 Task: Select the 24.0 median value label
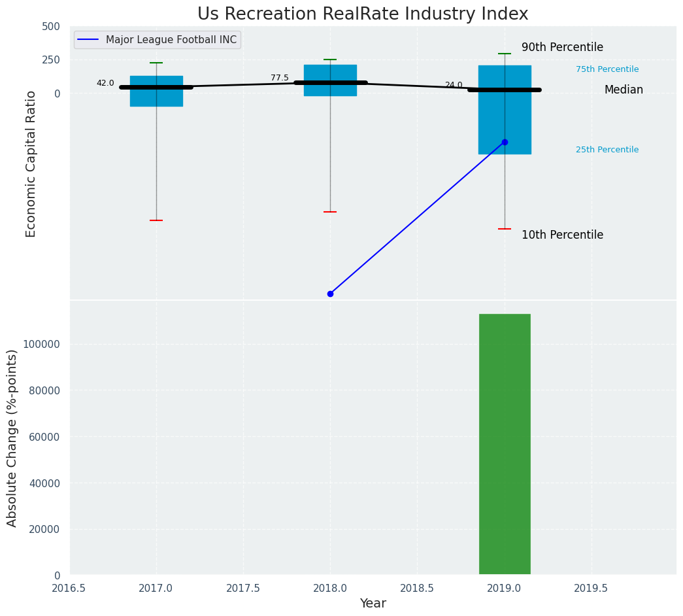454,85
